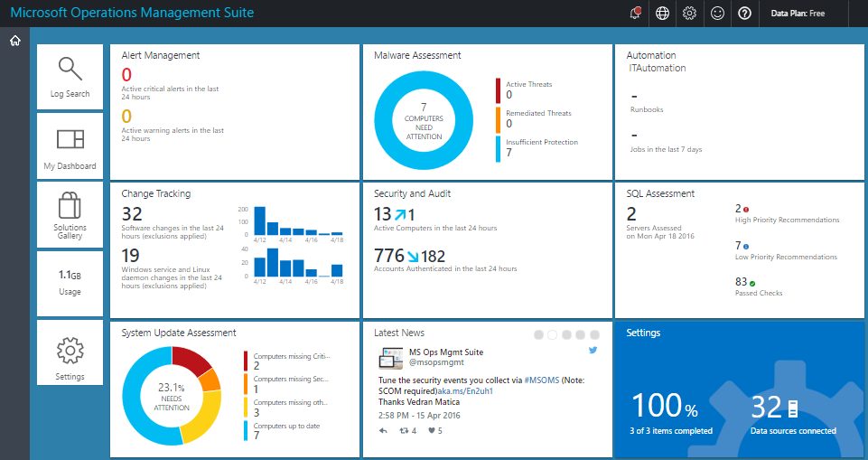Select the last Latest News carousel dot
This screenshot has height=460, width=868.
[x=595, y=334]
